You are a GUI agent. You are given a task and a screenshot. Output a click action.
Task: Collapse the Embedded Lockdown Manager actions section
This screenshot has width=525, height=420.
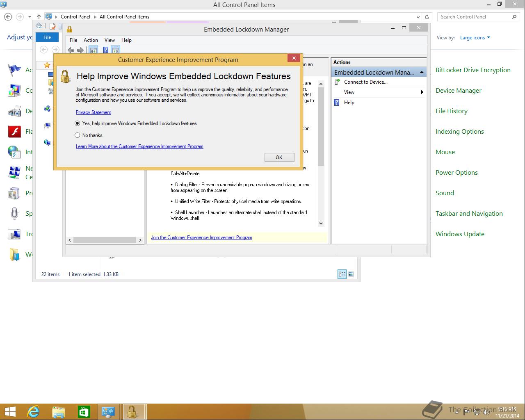pyautogui.click(x=422, y=72)
